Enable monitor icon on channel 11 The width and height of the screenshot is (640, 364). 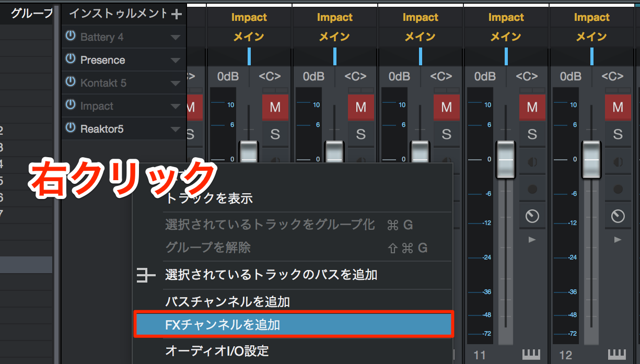(532, 162)
